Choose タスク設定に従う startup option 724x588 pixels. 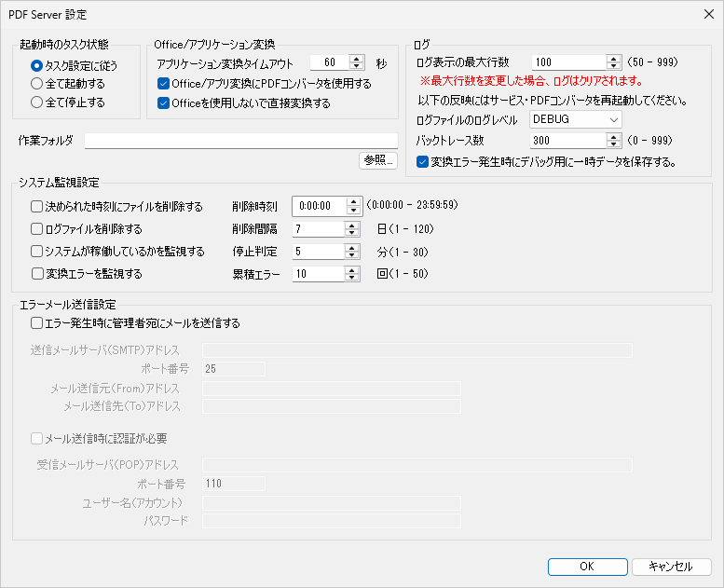(x=36, y=65)
